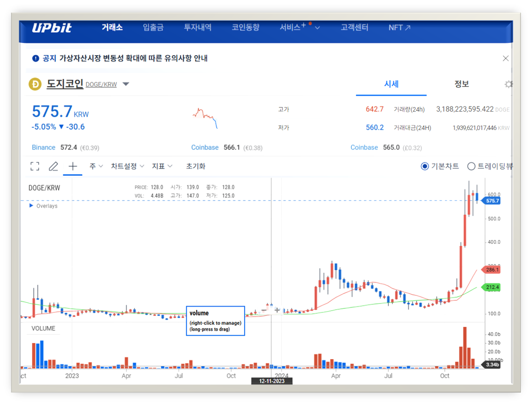Click the green 212.4 moving average tag
This screenshot has height=405, width=532.
click(x=491, y=287)
